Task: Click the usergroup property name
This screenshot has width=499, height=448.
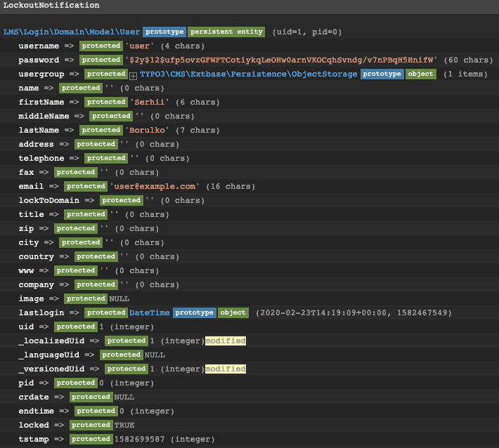Action: [41, 74]
